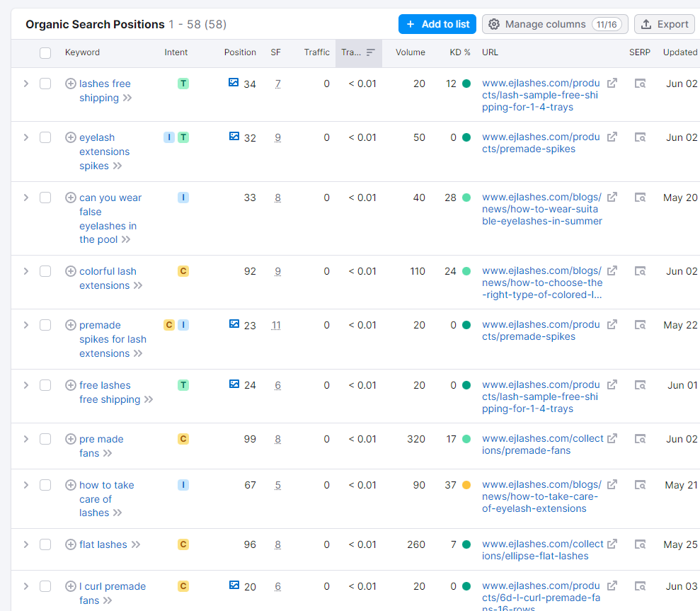The image size is (700, 611).
Task: Expand eyelash extensions spikes row details
Action: click(26, 137)
